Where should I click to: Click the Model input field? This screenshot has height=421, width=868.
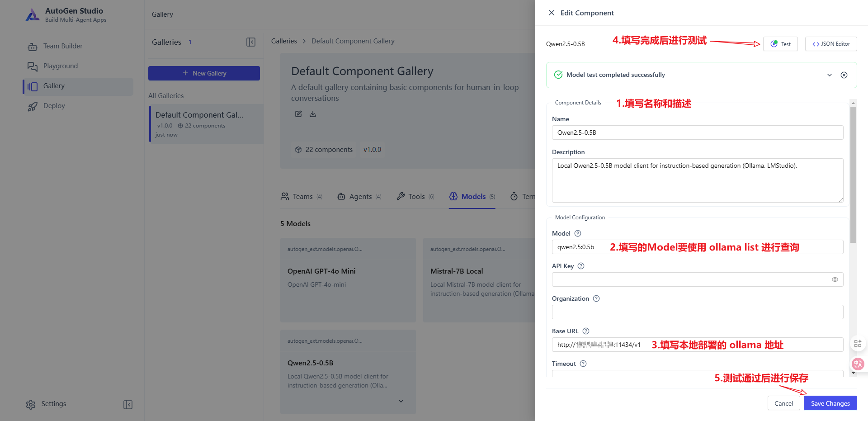tap(698, 247)
